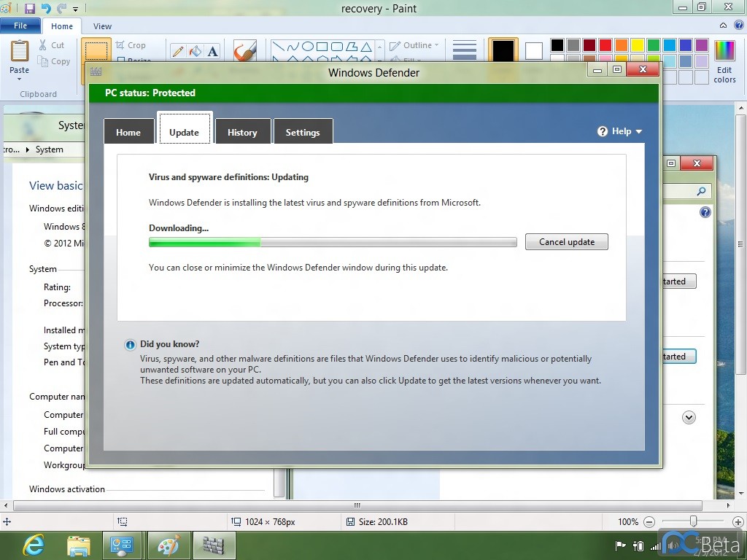The height and width of the screenshot is (560, 747).
Task: Click the zoom in plus button
Action: pos(738,521)
